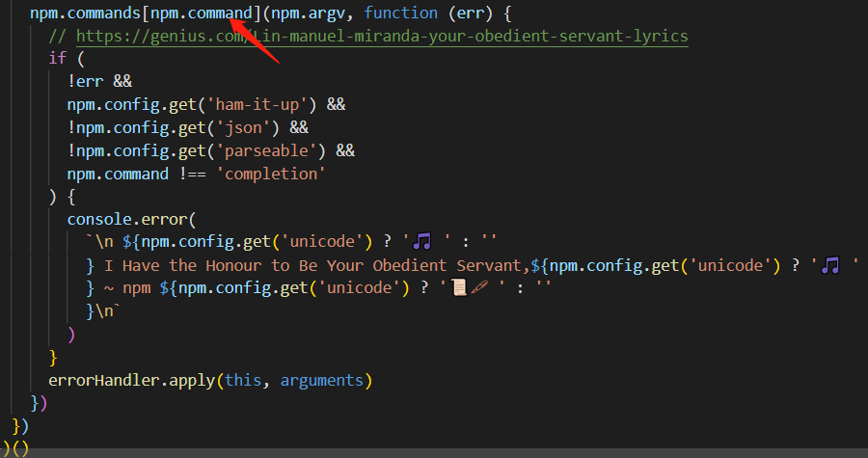The width and height of the screenshot is (868, 458).
Task: Click 'npm.command !==' expression
Action: tap(136, 174)
